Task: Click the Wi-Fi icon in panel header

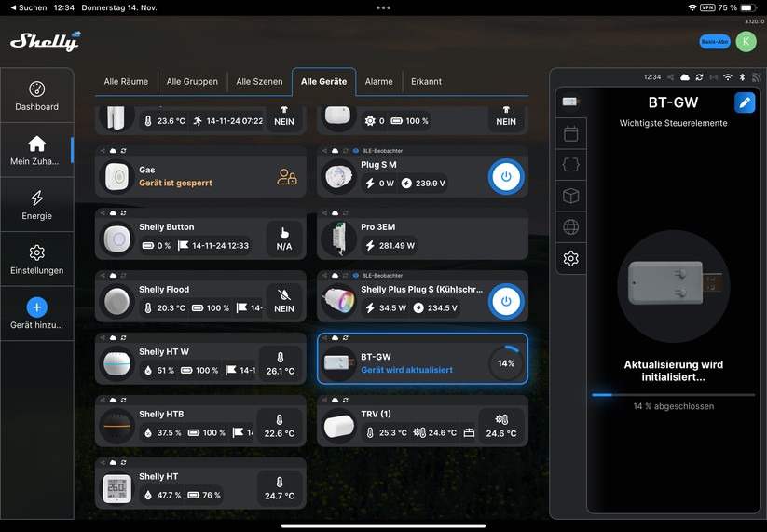Action: click(x=728, y=77)
